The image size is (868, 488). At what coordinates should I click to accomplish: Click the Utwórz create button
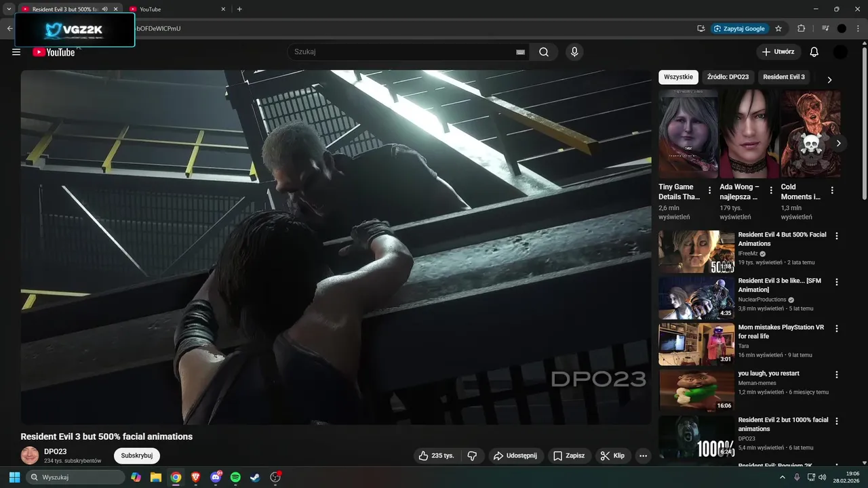pos(778,52)
